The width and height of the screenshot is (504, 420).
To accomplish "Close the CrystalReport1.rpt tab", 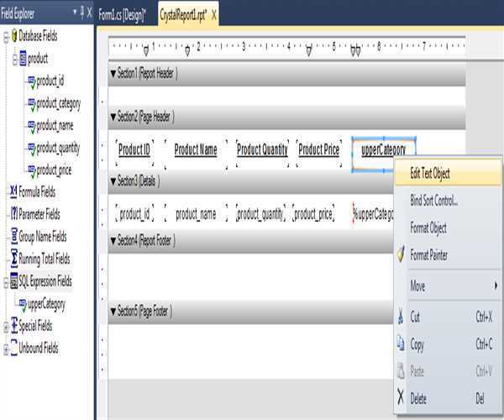I will point(214,15).
